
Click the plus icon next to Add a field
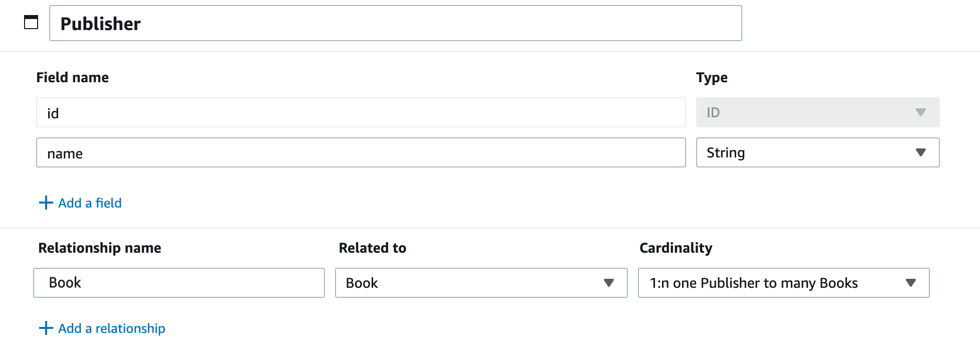pos(46,203)
